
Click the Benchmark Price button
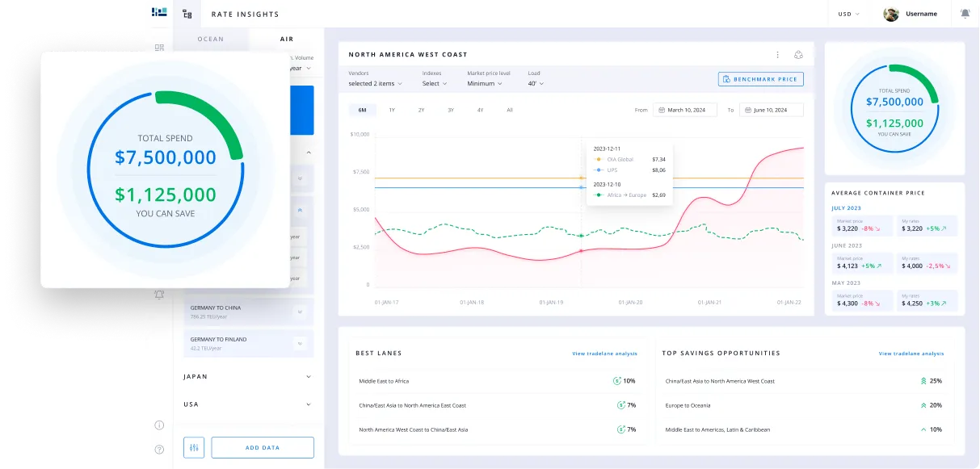tap(761, 79)
